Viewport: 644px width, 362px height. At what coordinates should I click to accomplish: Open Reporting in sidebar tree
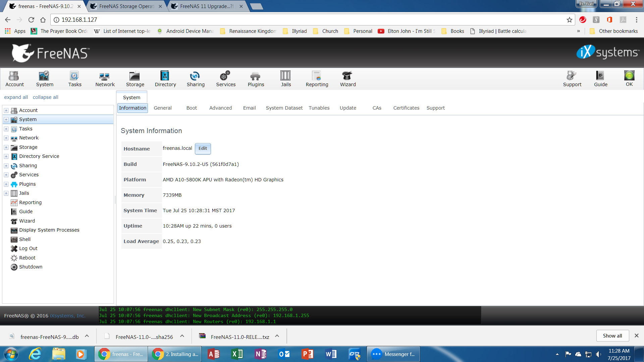point(30,202)
